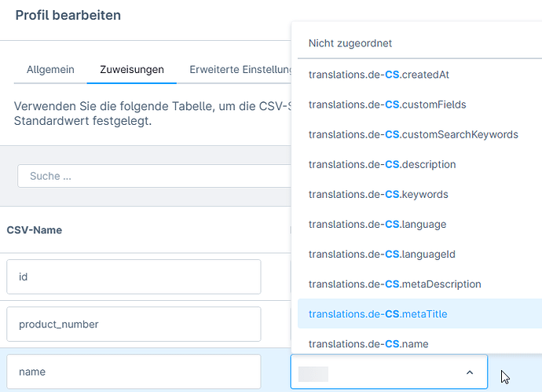Open the Zuweisungen tab
The width and height of the screenshot is (542, 392).
132,69
